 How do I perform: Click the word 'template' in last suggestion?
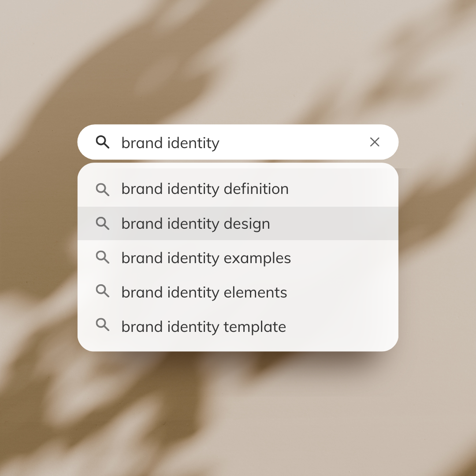[x=255, y=327]
